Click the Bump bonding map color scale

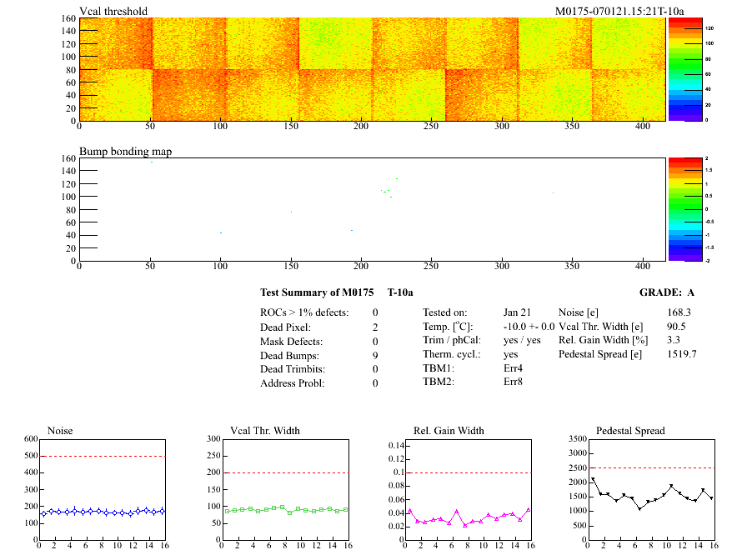click(x=684, y=209)
